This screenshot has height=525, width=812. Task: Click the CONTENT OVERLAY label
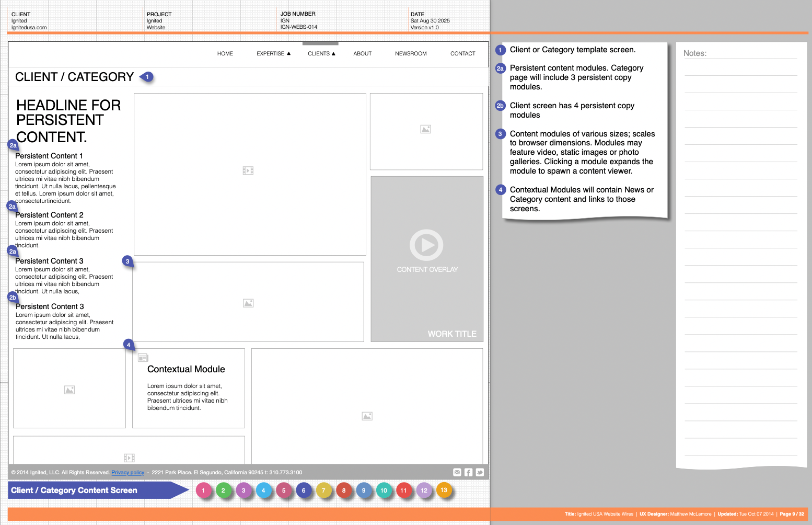click(x=427, y=269)
